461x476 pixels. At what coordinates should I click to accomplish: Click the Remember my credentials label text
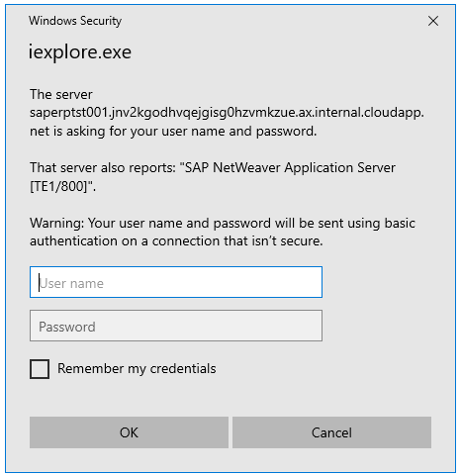point(137,369)
